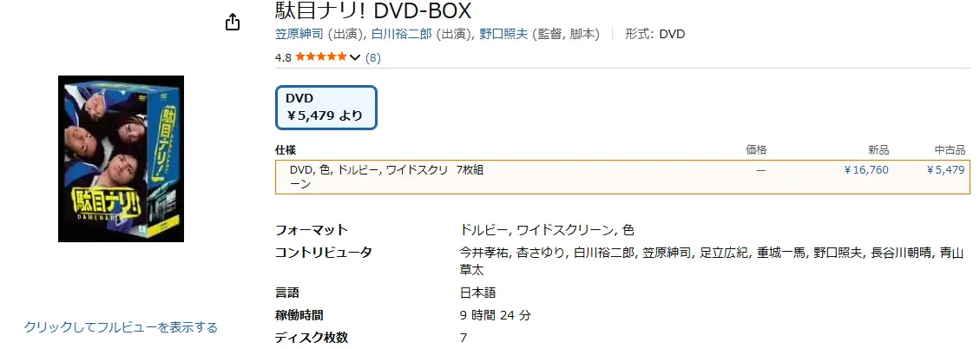Open the new price ¥16,760 offer
The width and height of the screenshot is (980, 349).
(x=866, y=170)
